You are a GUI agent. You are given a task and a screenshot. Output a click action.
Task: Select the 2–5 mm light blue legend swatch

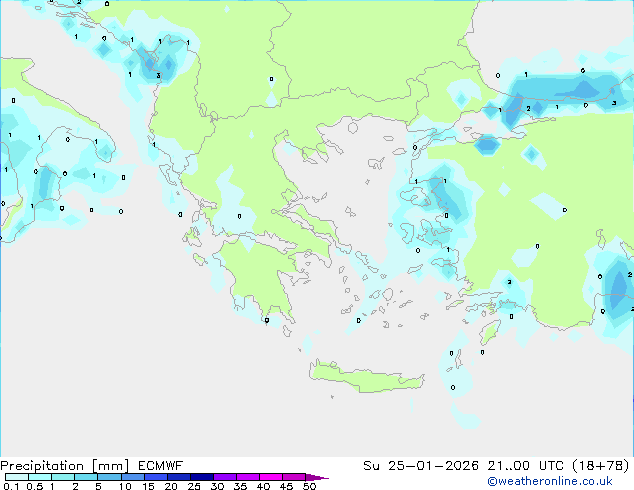pyautogui.click(x=87, y=478)
